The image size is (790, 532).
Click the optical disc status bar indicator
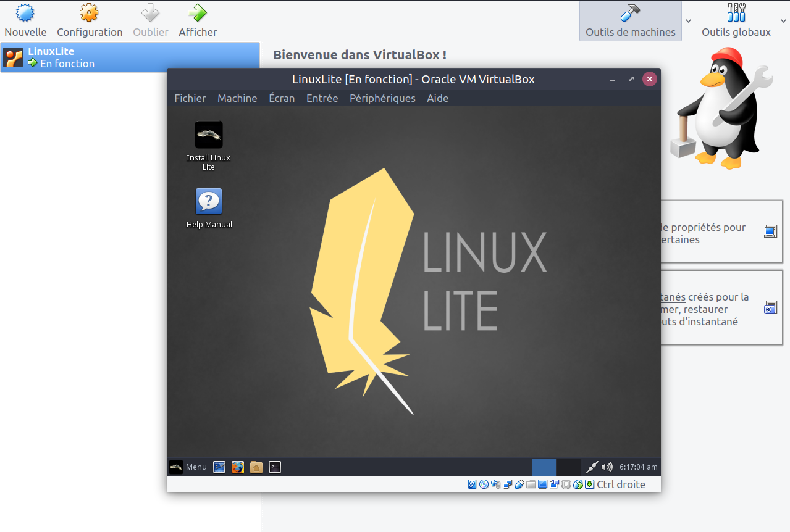(484, 484)
